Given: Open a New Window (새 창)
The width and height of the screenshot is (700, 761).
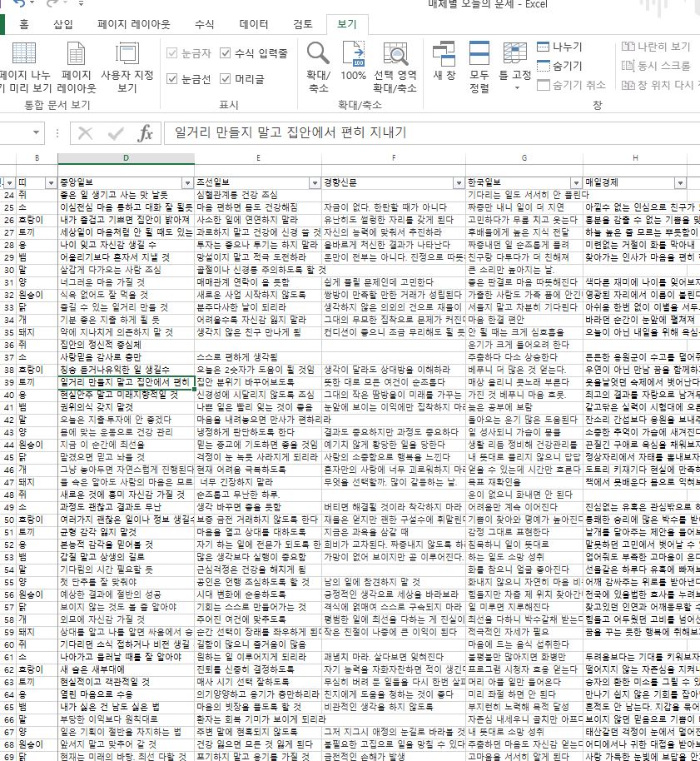Looking at the screenshot, I should pyautogui.click(x=444, y=61).
